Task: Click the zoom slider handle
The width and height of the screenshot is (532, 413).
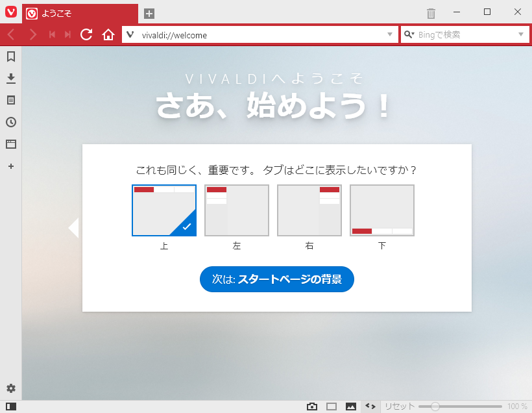Action: tap(435, 407)
